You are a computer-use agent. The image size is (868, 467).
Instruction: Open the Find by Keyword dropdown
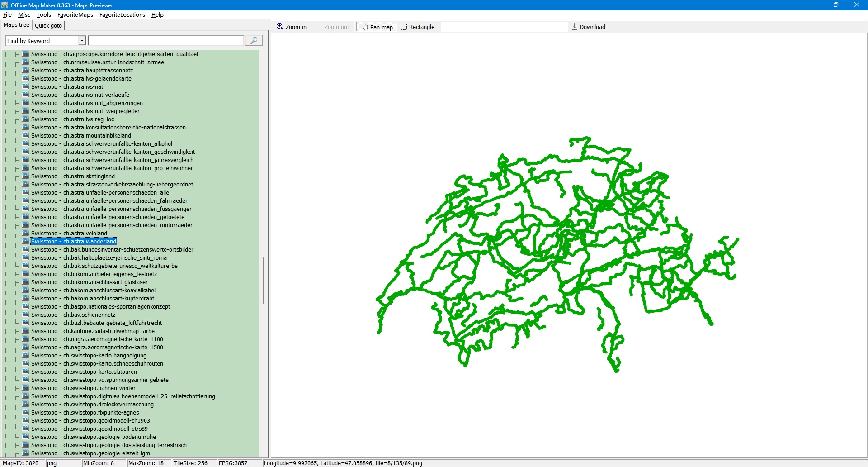pos(82,41)
